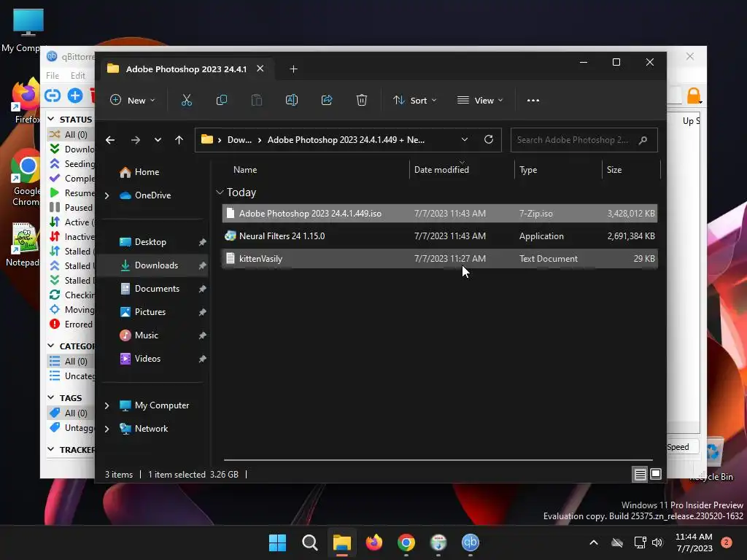Screen dimensions: 747x560
Task: Click the Add torrent link icon in qBittorrent
Action: 53,96
